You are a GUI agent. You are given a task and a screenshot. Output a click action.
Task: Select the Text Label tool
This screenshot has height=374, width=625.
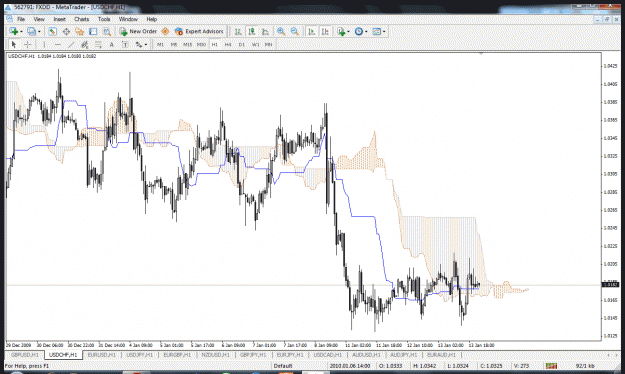click(x=125, y=44)
